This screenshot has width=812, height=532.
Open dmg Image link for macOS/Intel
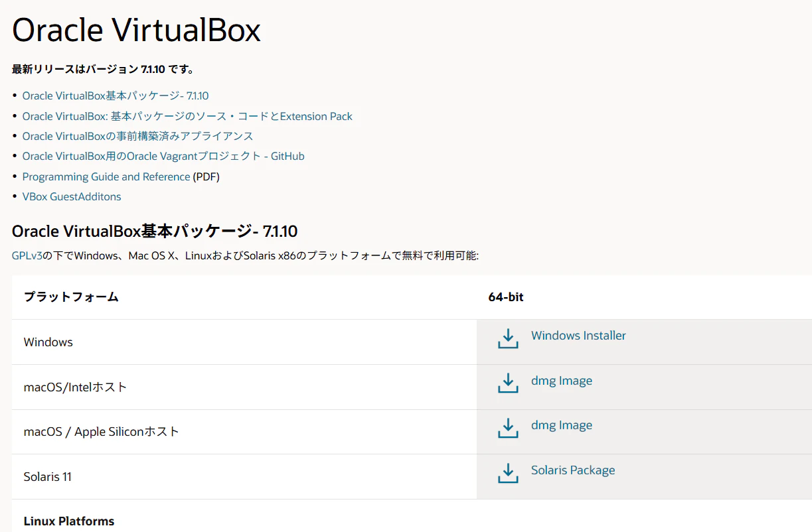[x=562, y=381]
